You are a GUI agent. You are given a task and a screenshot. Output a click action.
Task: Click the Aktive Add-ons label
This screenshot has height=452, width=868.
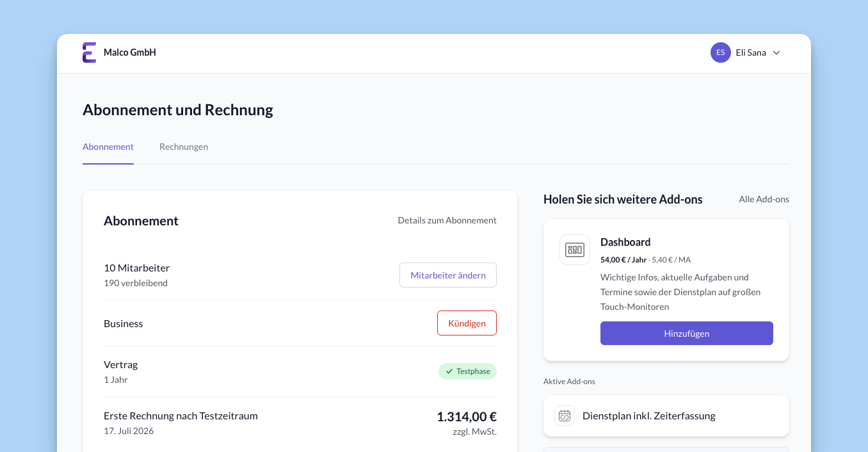[569, 382]
